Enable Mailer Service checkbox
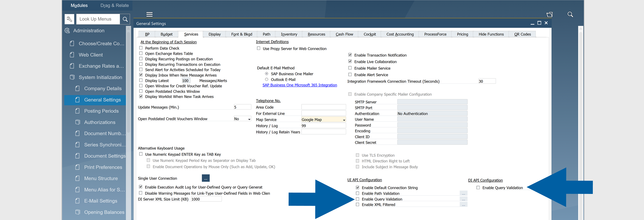644x220 pixels. coord(350,68)
